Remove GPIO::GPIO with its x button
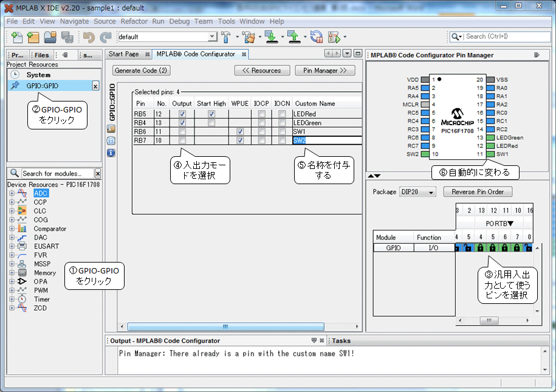 (95, 86)
